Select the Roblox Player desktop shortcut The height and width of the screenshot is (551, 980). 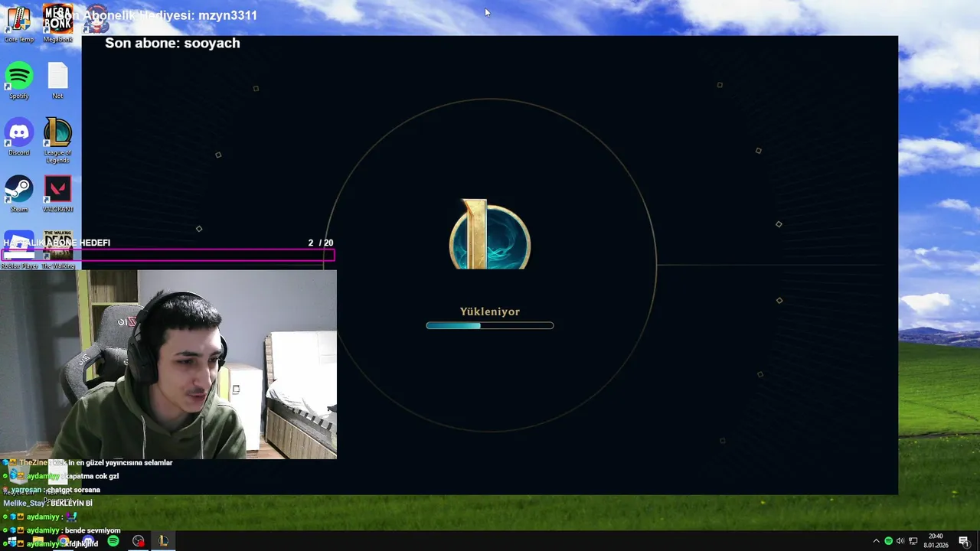19,250
